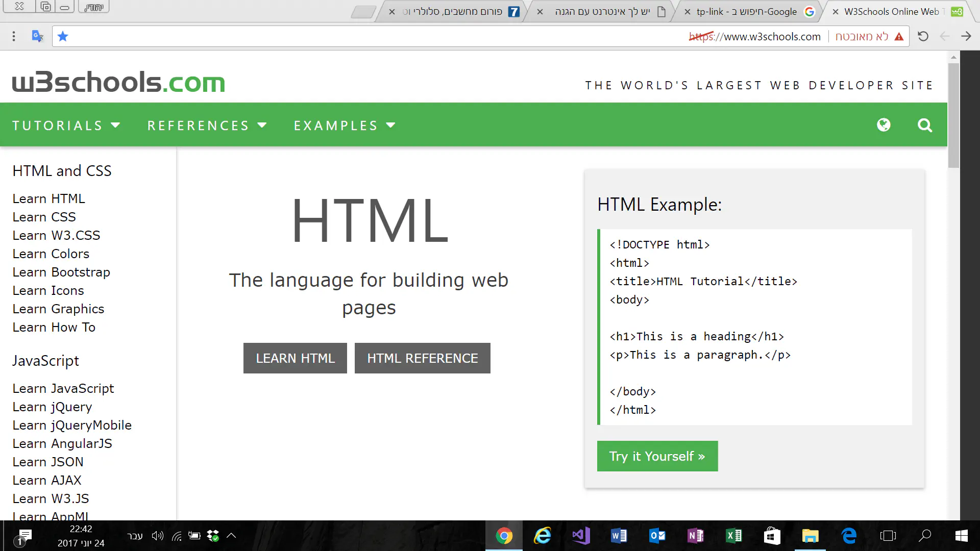The height and width of the screenshot is (551, 980).
Task: Open the globe translate icon in navbar
Action: tap(884, 125)
